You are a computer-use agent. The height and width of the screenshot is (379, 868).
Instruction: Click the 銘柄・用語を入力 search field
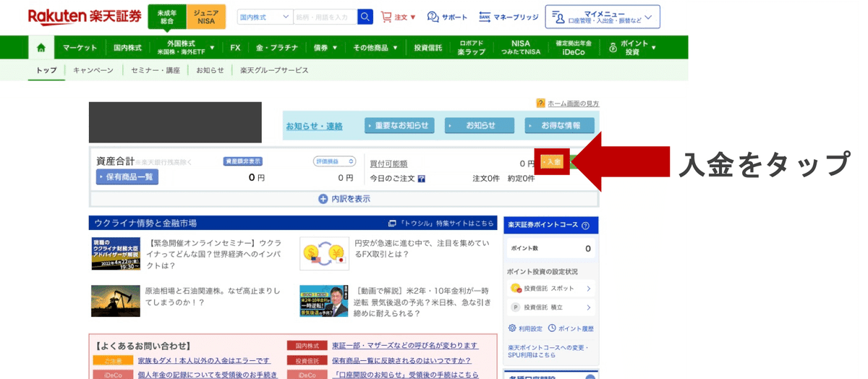325,17
